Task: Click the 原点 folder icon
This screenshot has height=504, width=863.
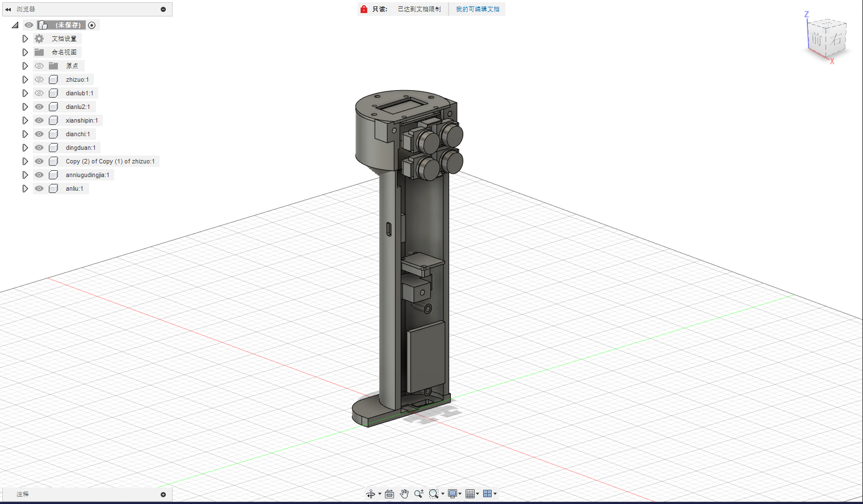Action: pos(53,66)
